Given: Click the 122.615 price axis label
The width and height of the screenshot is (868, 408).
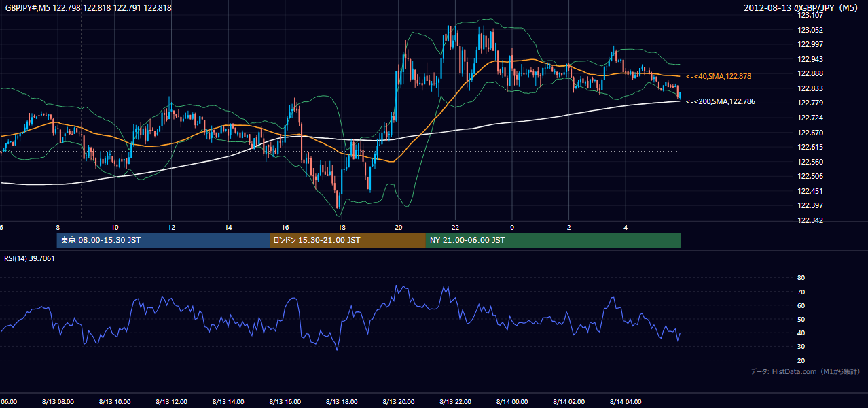Looking at the screenshot, I should (x=810, y=147).
